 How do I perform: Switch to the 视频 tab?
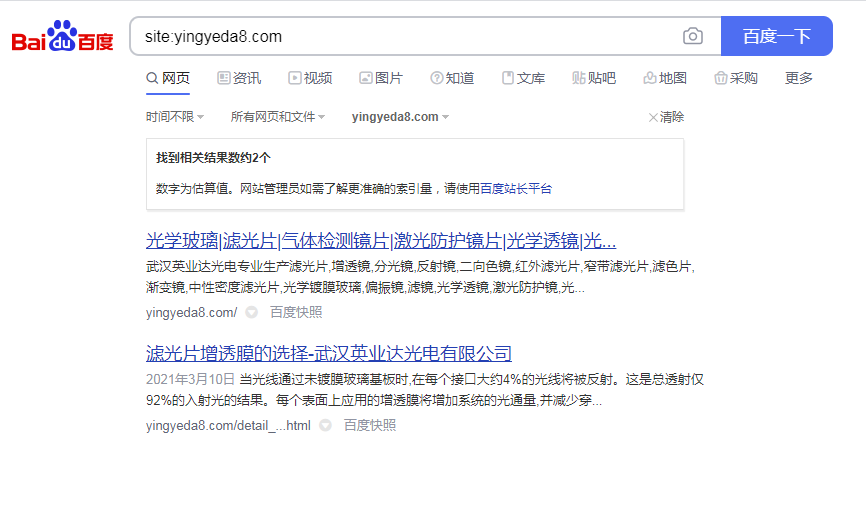pos(310,78)
